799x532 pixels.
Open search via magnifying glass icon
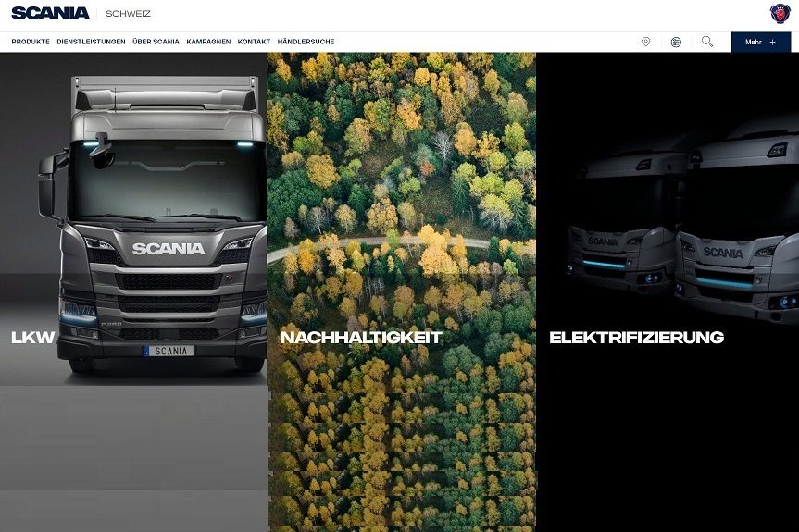707,42
